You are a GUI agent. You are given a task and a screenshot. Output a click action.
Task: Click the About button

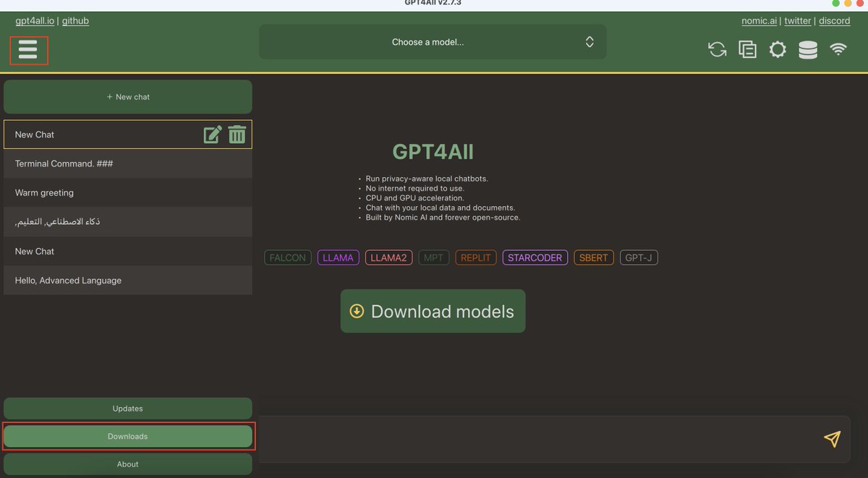coord(128,464)
